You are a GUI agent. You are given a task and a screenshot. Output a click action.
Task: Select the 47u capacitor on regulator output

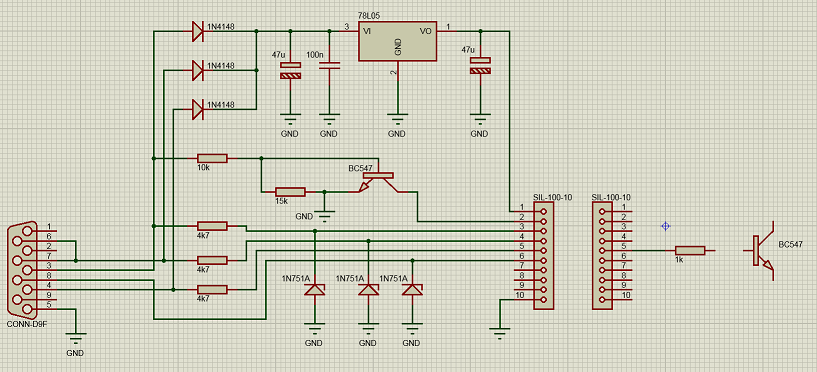(480, 65)
